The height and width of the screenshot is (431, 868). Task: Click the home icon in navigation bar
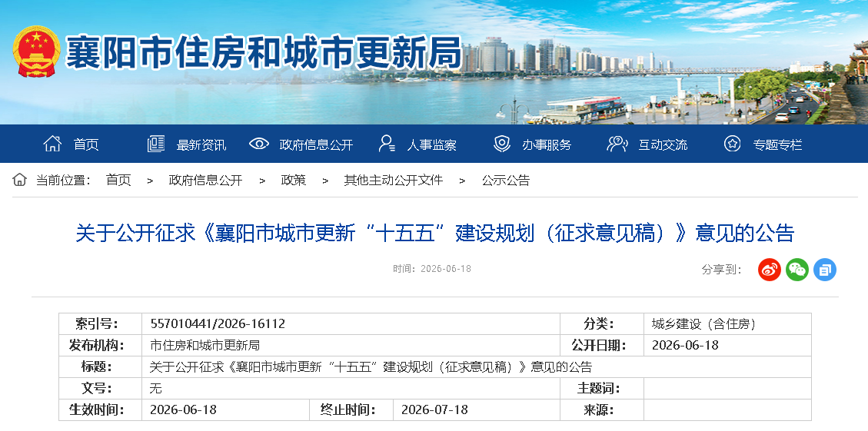coord(52,144)
